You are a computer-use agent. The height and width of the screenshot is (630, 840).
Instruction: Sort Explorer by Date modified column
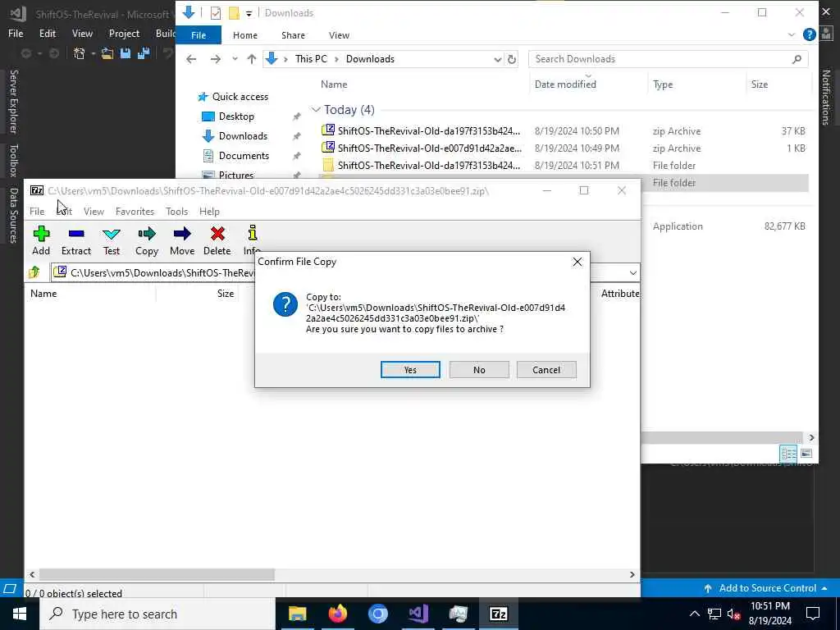point(565,84)
